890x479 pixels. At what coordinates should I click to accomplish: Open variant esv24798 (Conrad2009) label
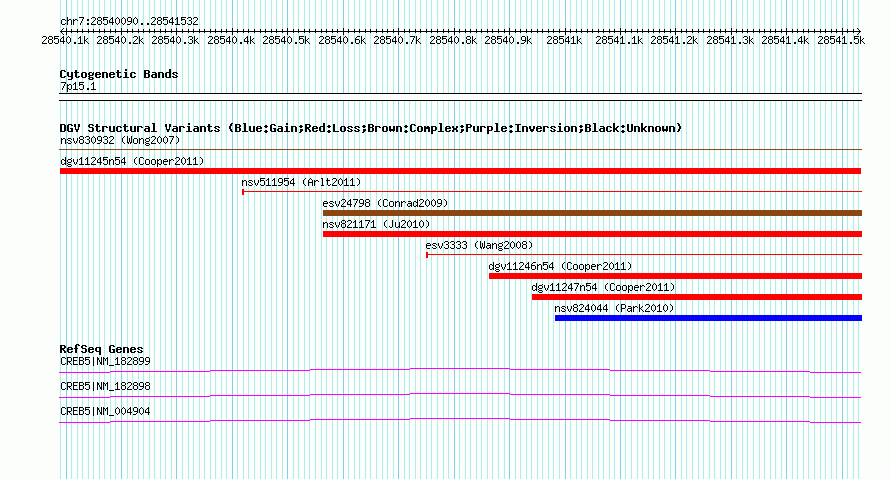click(385, 203)
